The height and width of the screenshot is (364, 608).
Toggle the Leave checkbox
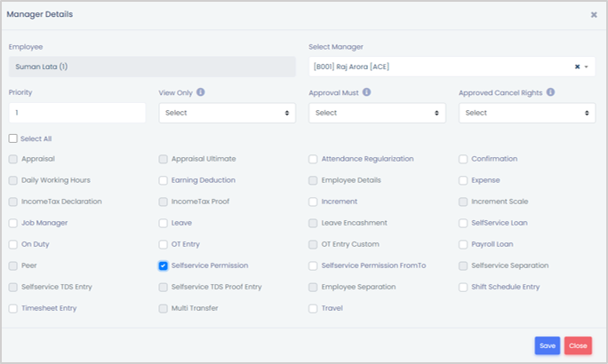tap(164, 223)
